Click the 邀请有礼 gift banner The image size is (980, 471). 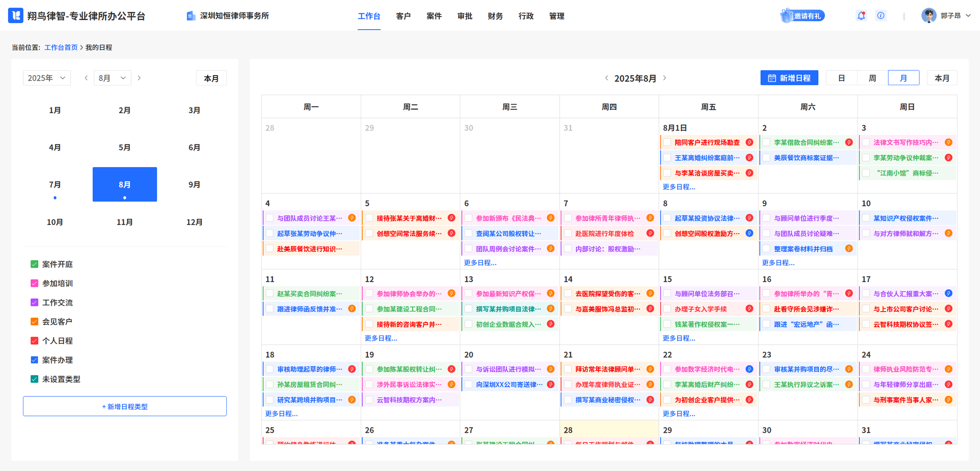[802, 16]
